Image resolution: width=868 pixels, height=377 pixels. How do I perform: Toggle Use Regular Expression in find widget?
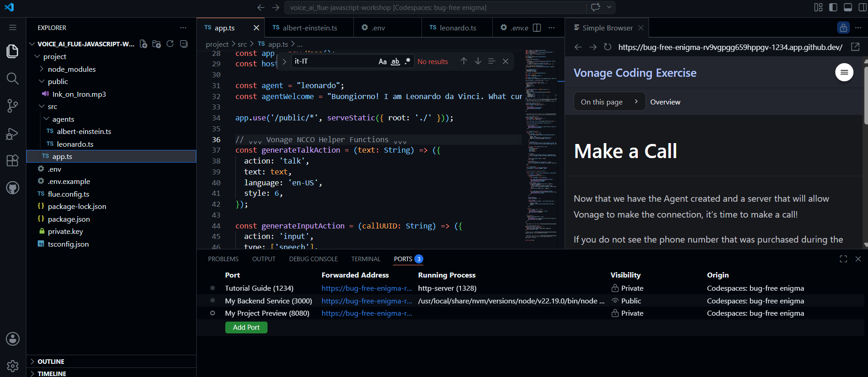click(407, 61)
